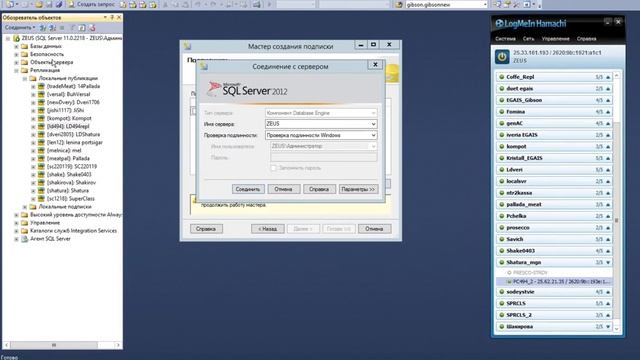Image resolution: width=640 pixels, height=360 pixels.
Task: Pin the Обозреватель объектов panel
Action: click(112, 18)
